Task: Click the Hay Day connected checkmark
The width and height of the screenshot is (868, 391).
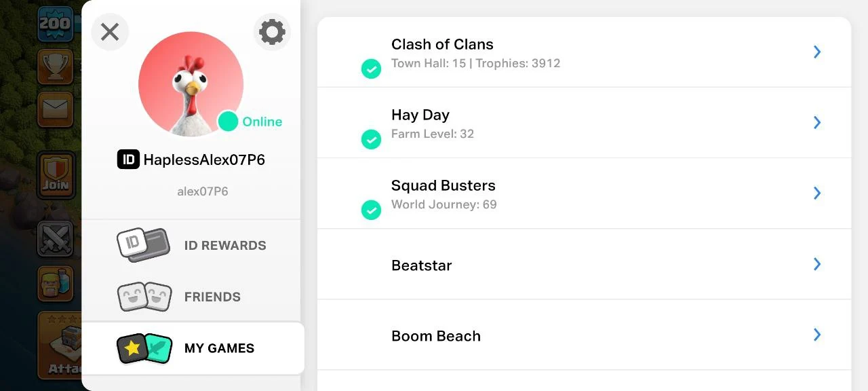Action: coord(371,139)
